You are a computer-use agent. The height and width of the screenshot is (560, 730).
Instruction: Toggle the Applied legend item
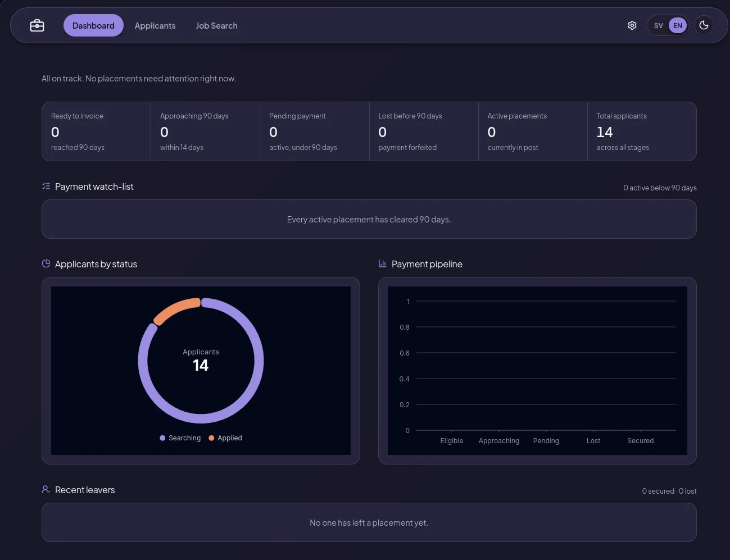[225, 438]
